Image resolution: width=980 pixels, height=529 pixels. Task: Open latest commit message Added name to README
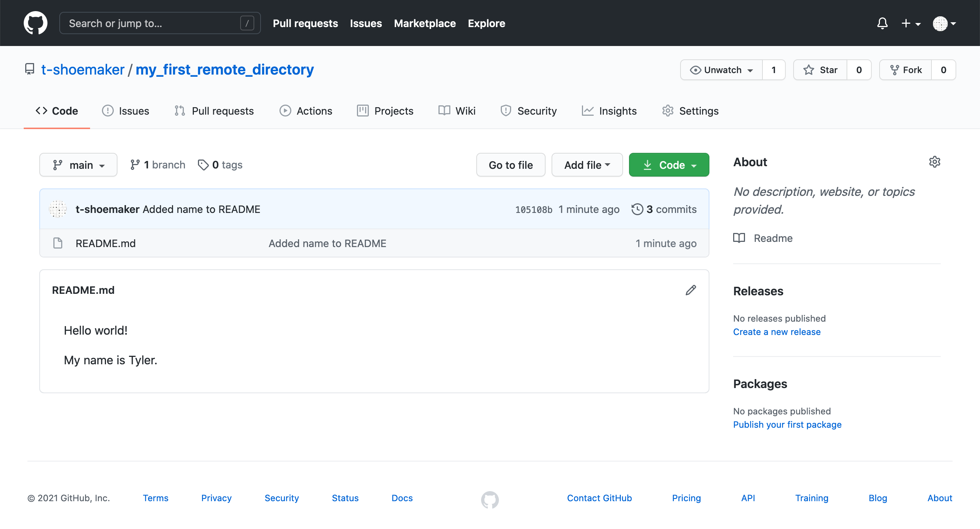click(201, 209)
